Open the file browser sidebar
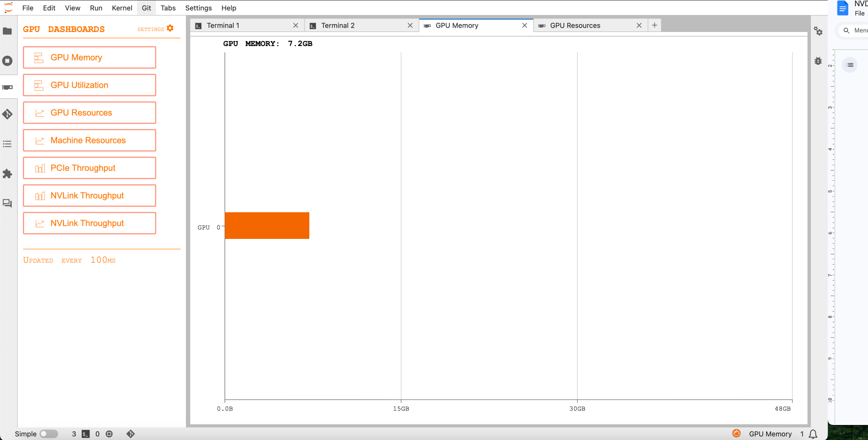 coord(8,31)
